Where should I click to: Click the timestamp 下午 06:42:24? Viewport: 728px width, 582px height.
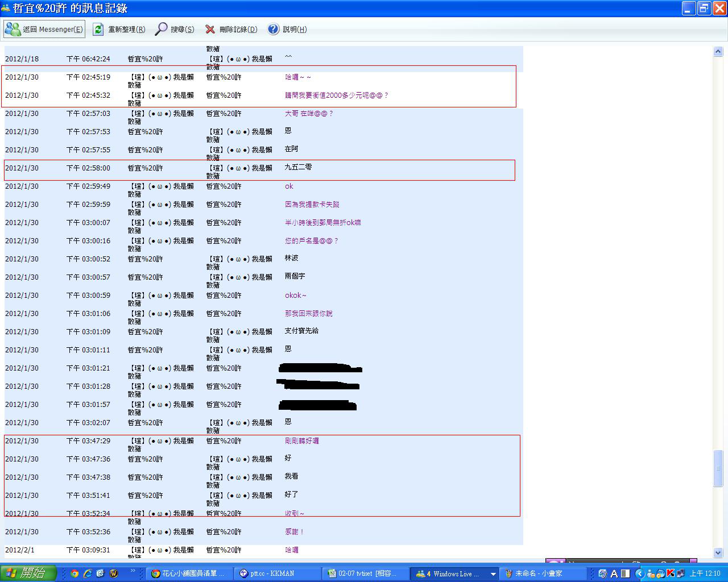click(x=88, y=59)
